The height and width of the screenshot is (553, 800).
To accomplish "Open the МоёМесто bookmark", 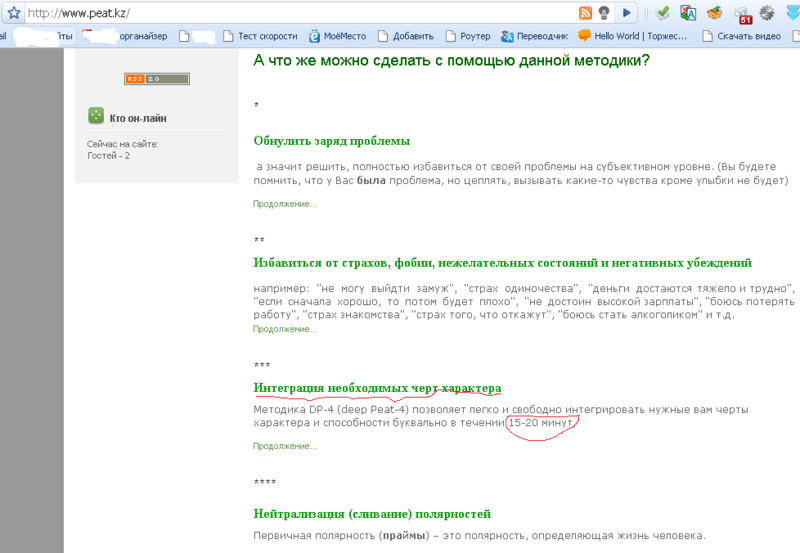I will [338, 36].
